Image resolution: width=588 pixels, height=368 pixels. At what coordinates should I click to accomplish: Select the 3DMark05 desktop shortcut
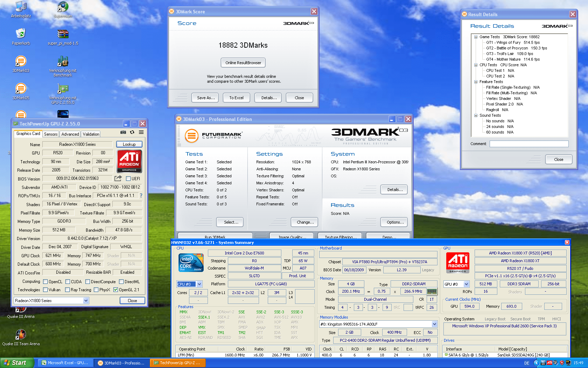coord(21,91)
